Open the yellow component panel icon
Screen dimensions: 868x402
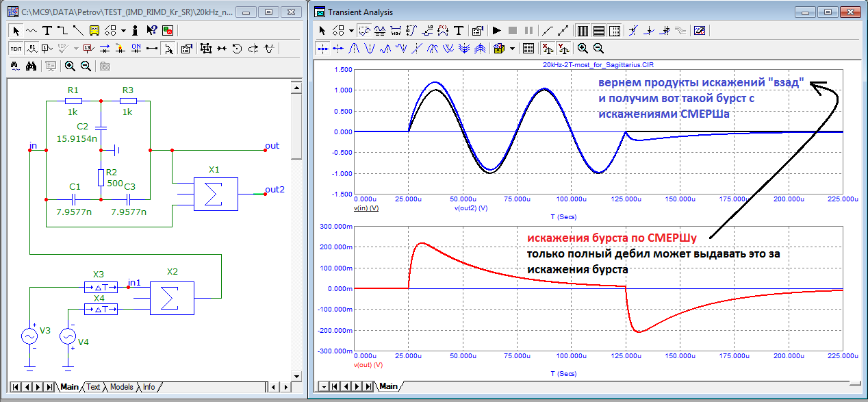click(94, 30)
